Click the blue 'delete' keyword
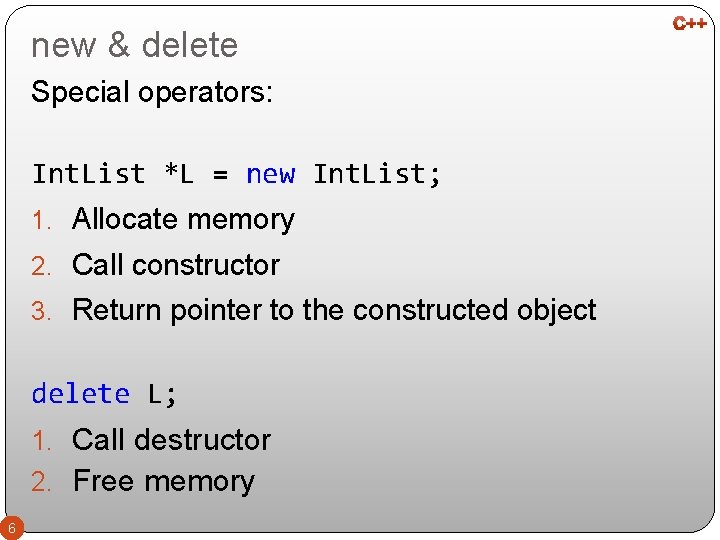Image resolution: width=720 pixels, height=540 pixels. 81,394
